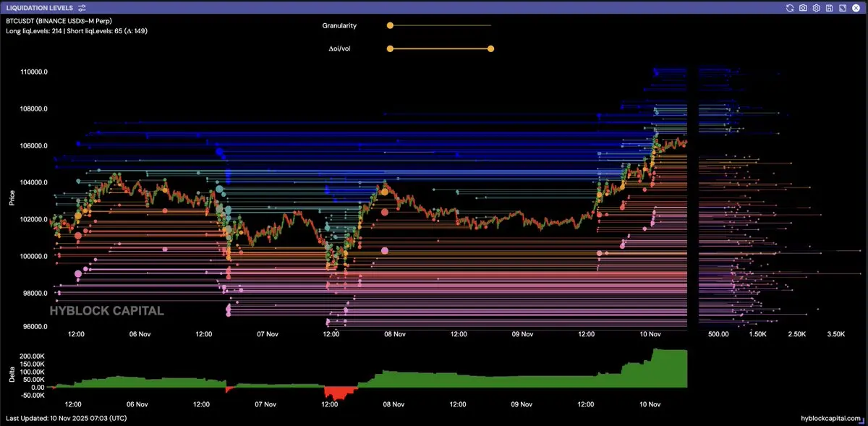Image resolution: width=868 pixels, height=426 pixels.
Task: Click the Granularity label
Action: pos(339,25)
